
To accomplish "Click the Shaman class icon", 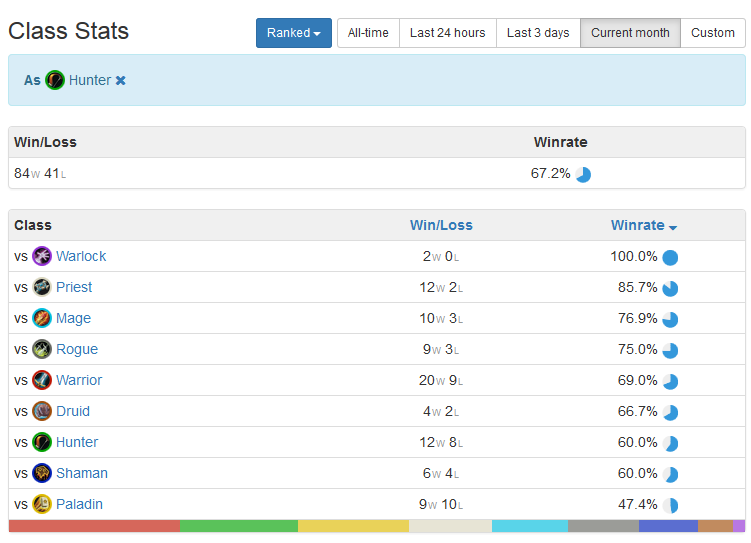I will click(x=42, y=473).
